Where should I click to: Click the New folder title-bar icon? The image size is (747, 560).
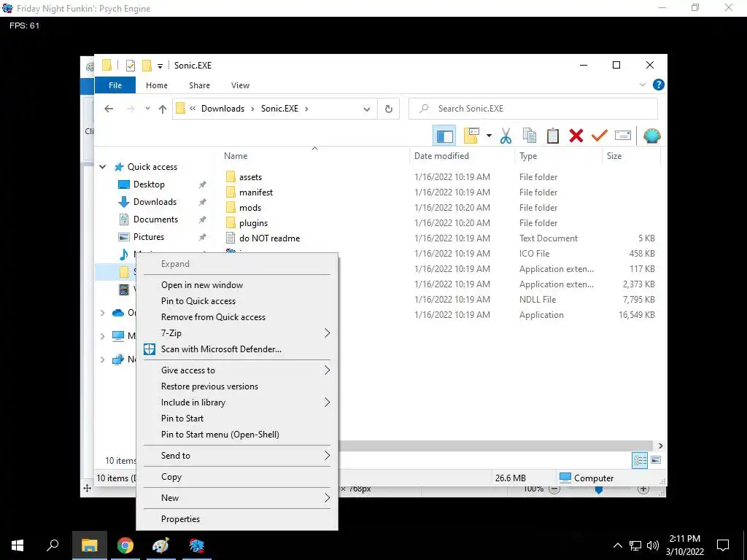tap(147, 66)
